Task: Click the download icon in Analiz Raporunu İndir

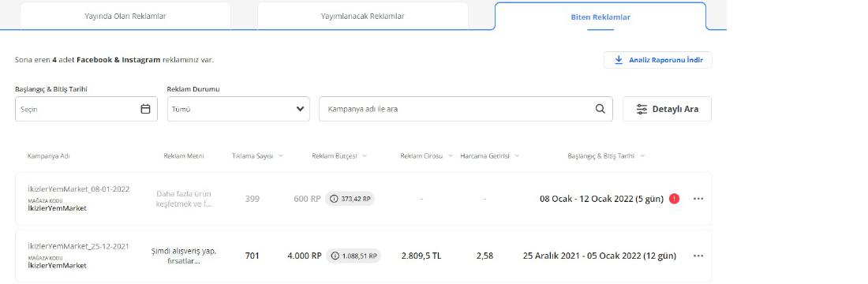Action: (619, 60)
